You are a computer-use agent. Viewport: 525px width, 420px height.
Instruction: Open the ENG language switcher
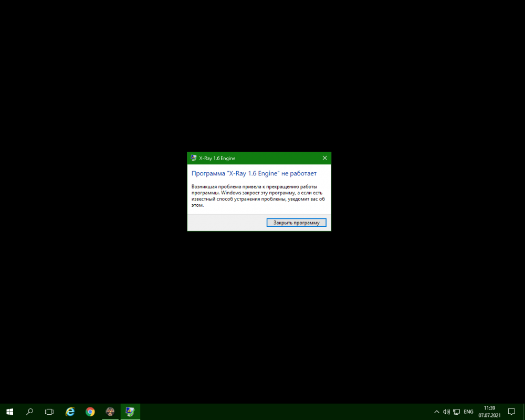468,412
